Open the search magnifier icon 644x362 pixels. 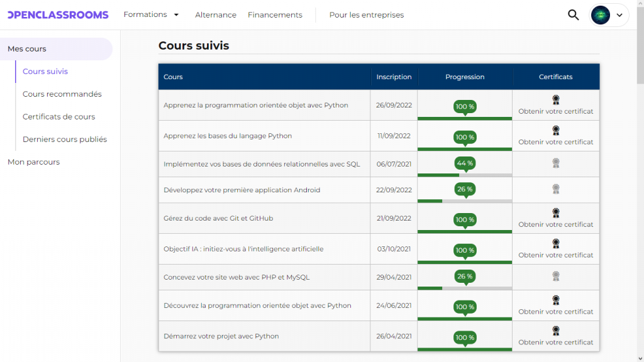click(x=574, y=15)
